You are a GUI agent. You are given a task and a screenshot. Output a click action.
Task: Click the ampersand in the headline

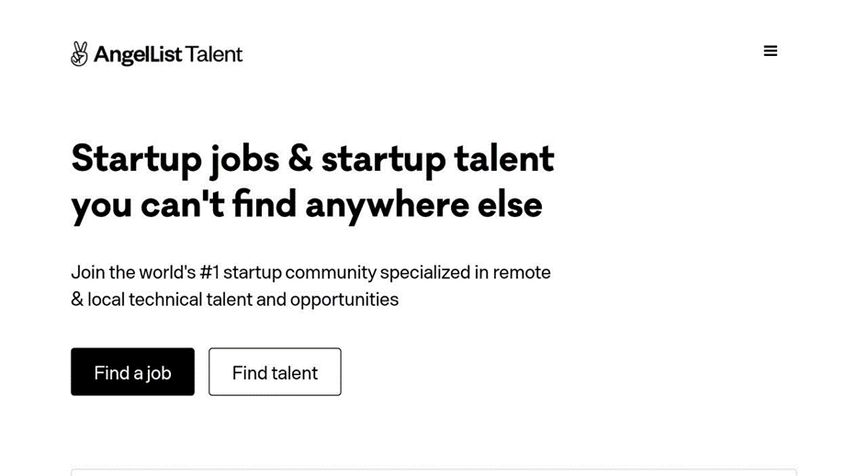[x=300, y=158]
